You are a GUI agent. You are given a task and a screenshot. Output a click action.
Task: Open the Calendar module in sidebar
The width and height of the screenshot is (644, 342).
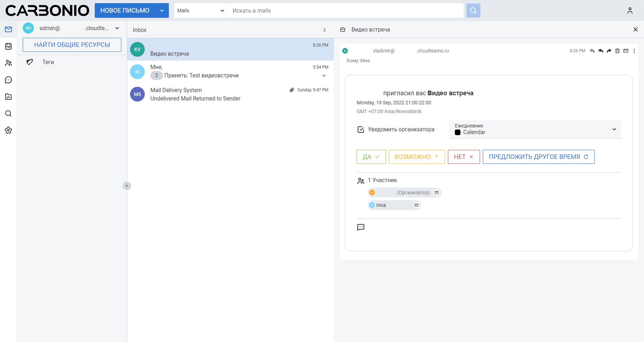click(8, 46)
